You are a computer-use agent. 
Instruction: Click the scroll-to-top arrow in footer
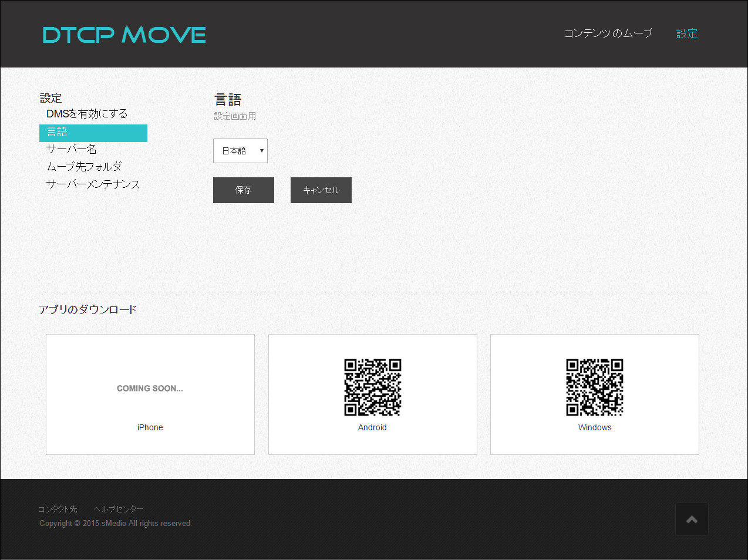tap(691, 519)
